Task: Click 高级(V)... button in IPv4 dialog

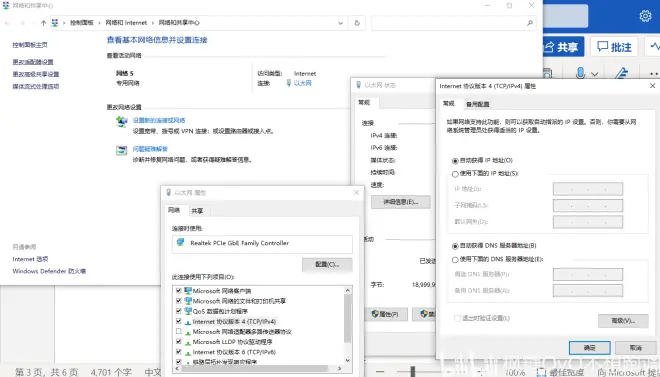Action: (x=623, y=321)
